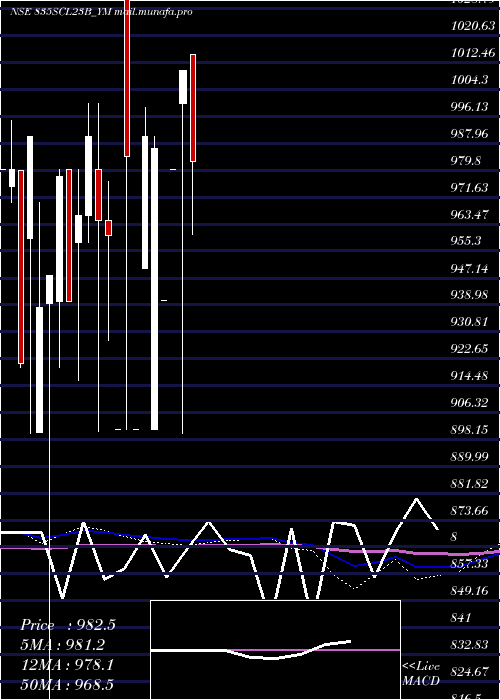Click the <<Live MACD label
The image size is (500, 700).
point(421,673)
